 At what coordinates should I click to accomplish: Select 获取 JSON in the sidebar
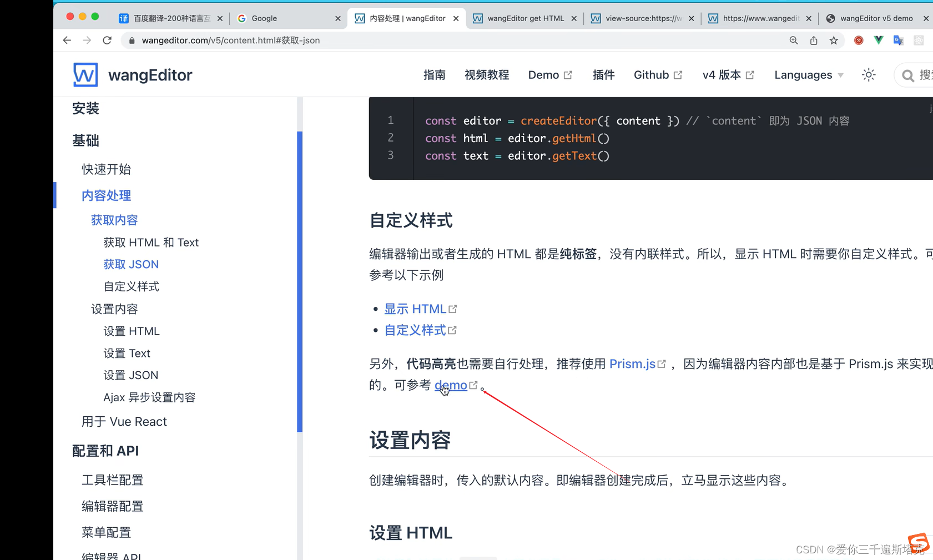(x=131, y=264)
